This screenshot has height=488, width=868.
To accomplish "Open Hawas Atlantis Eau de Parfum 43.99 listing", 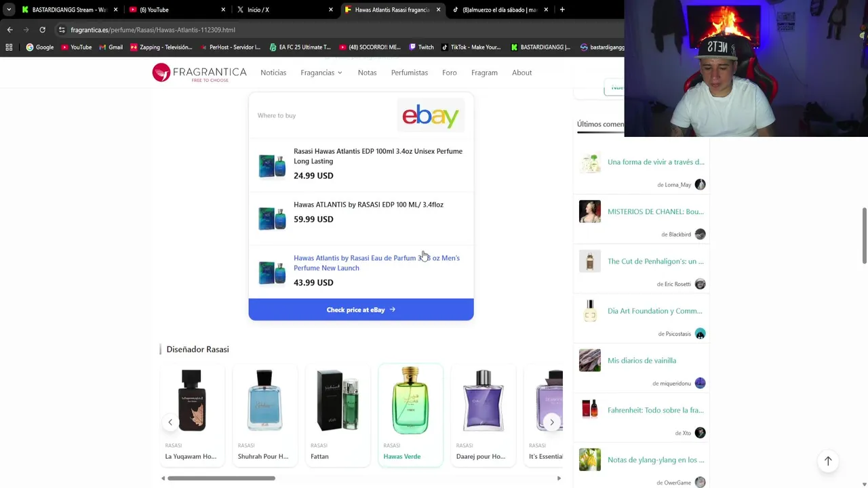I will 361,271.
